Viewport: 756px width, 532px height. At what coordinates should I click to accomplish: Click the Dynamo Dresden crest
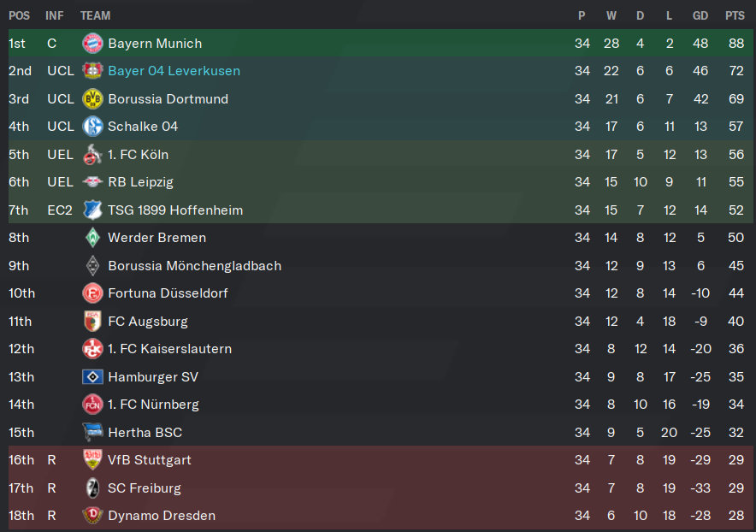(92, 516)
